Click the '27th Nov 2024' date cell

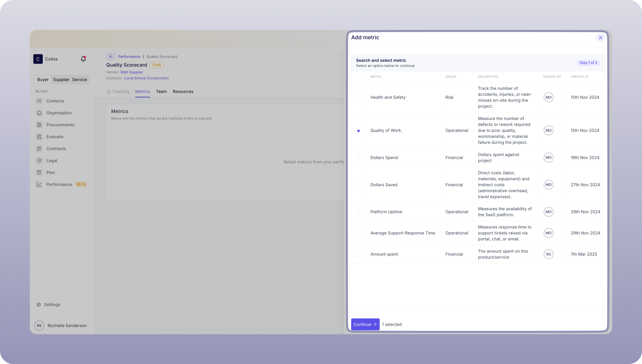click(x=585, y=185)
